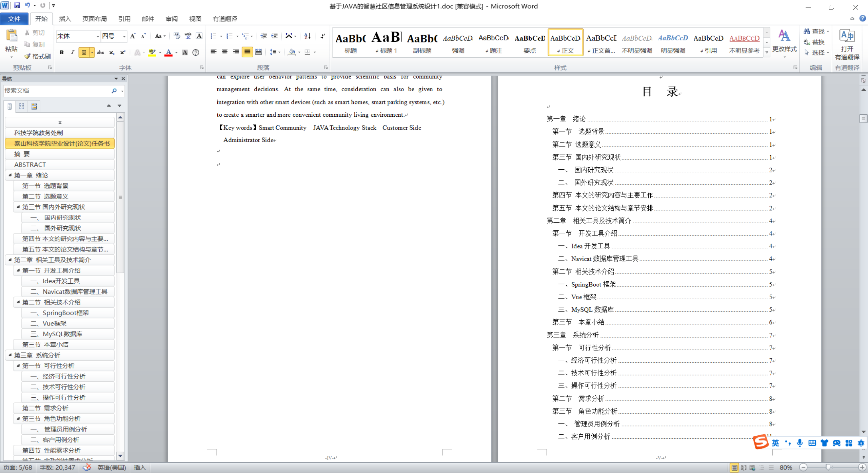Show page thumbnails view in navigation pane

click(x=22, y=106)
